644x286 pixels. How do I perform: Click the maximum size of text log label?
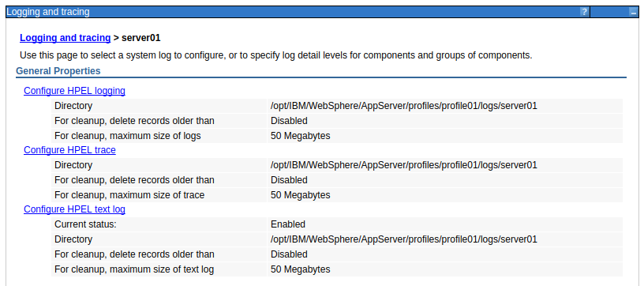134,269
